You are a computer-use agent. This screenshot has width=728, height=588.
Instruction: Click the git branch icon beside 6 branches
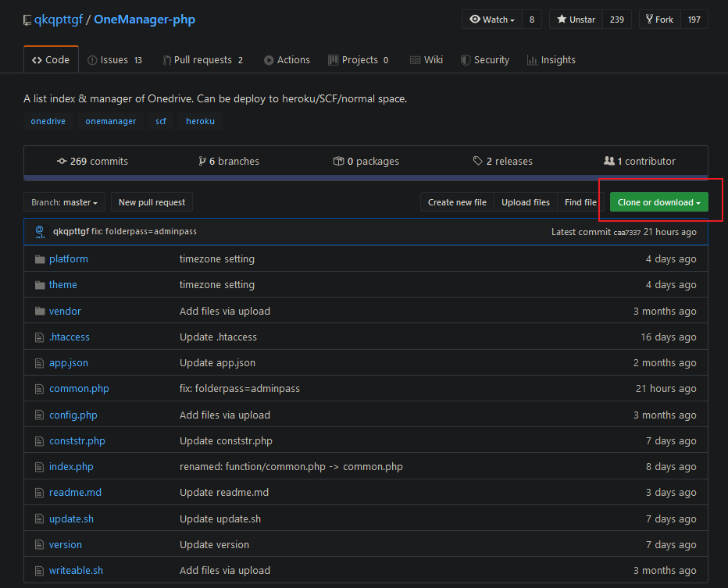point(202,161)
